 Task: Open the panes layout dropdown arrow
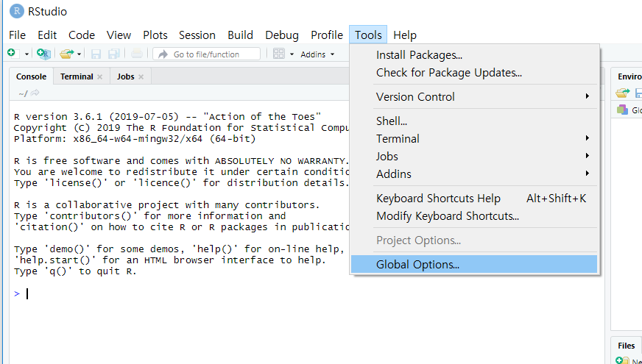click(x=292, y=54)
